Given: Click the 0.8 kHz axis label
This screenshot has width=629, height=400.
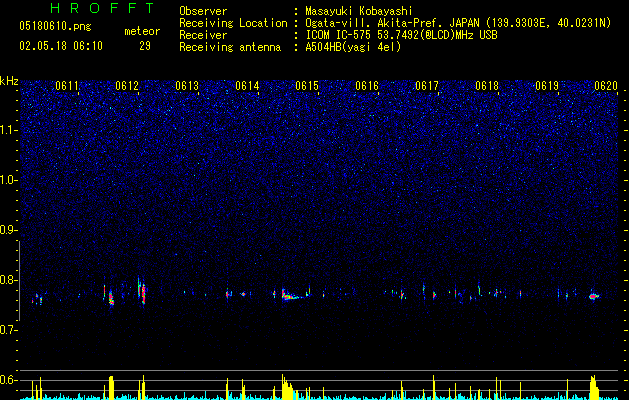Looking at the screenshot, I should point(9,280).
